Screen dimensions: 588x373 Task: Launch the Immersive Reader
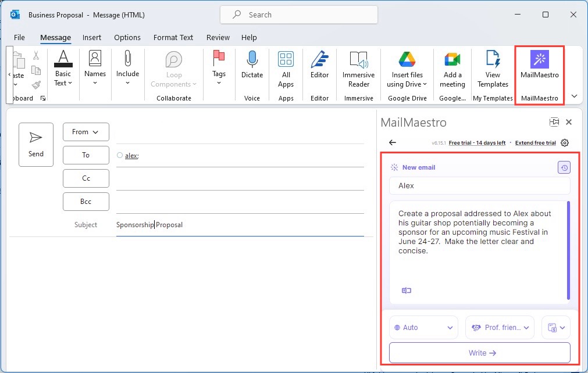click(358, 69)
